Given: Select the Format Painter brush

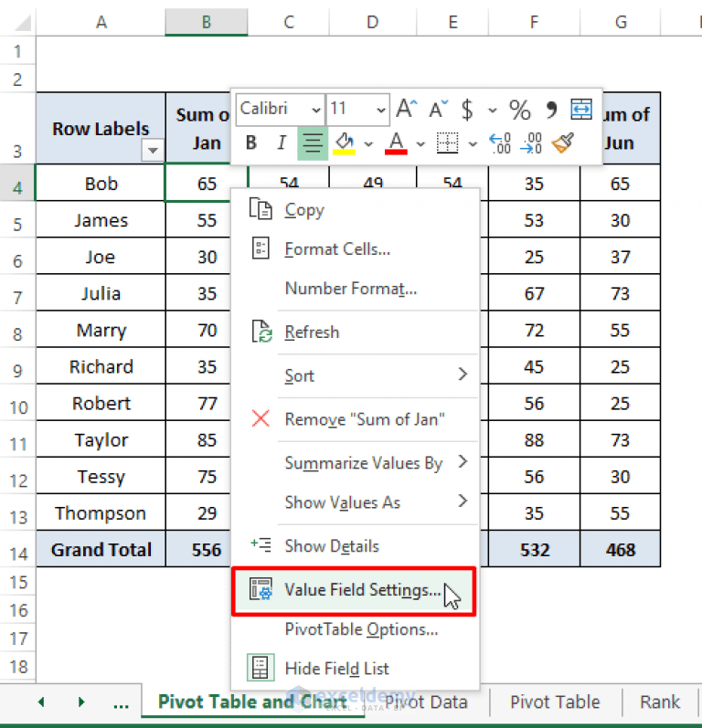Looking at the screenshot, I should pyautogui.click(x=563, y=142).
